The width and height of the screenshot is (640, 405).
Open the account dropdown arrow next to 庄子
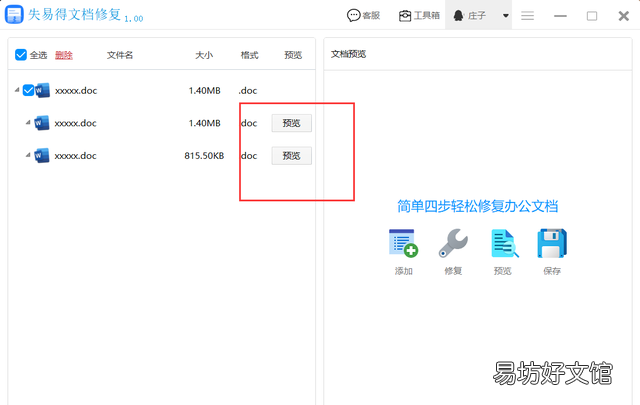pos(506,16)
